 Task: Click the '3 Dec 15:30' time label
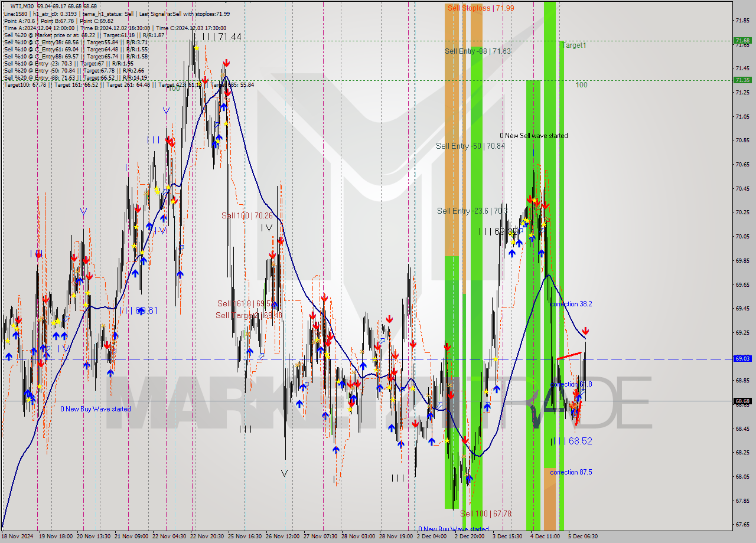[507, 537]
